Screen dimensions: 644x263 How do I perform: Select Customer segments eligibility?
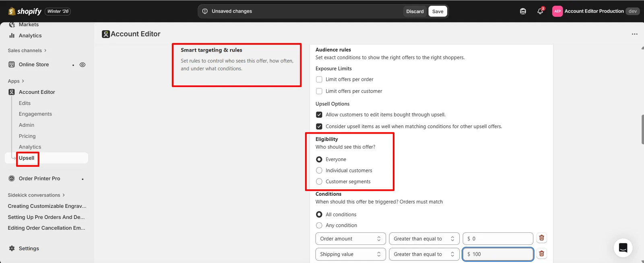click(x=319, y=182)
